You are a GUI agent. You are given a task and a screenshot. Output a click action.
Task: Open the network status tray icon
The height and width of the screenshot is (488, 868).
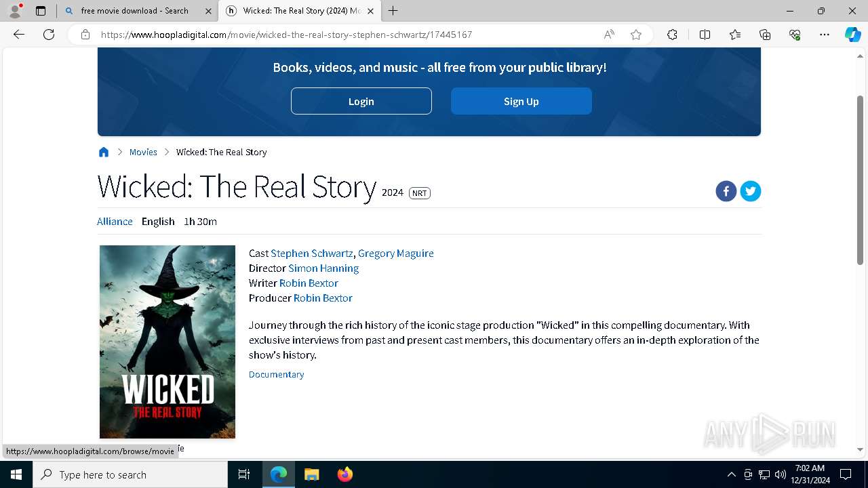[x=764, y=474]
